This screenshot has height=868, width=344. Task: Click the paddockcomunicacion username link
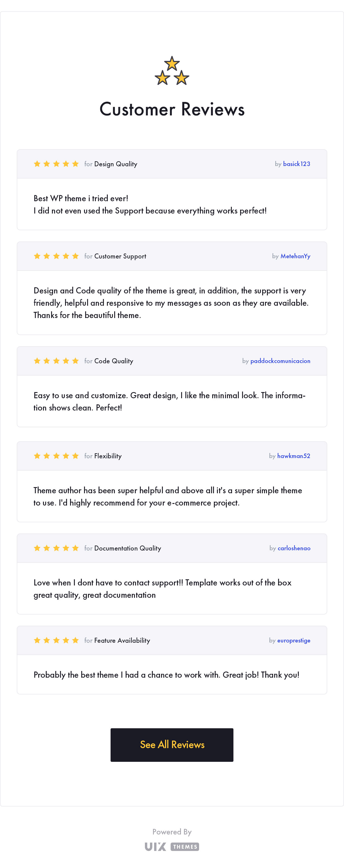coord(280,361)
